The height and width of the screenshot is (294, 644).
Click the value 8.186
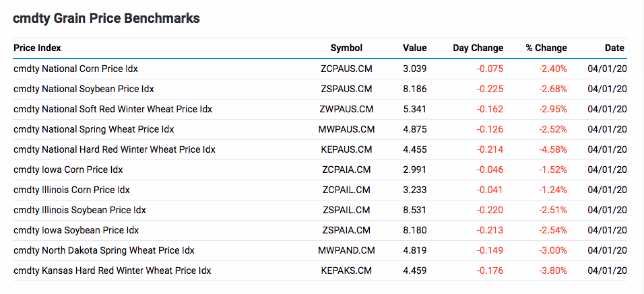coord(415,89)
